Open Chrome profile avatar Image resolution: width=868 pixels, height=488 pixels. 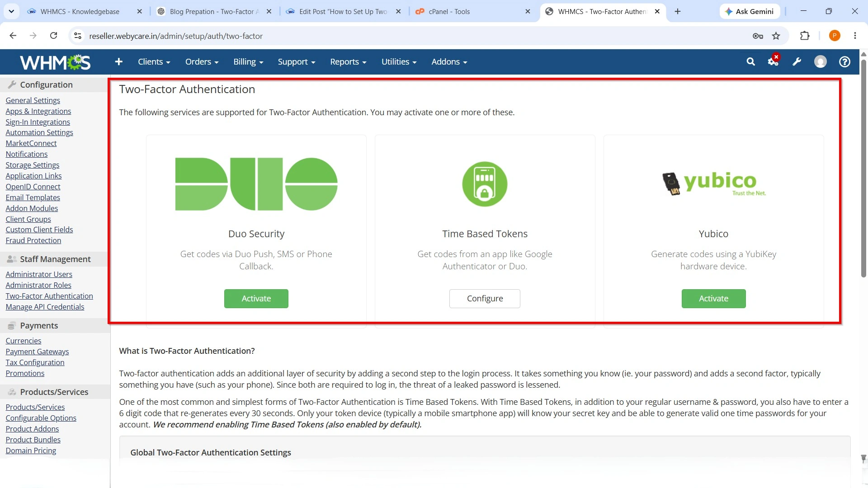click(x=835, y=36)
